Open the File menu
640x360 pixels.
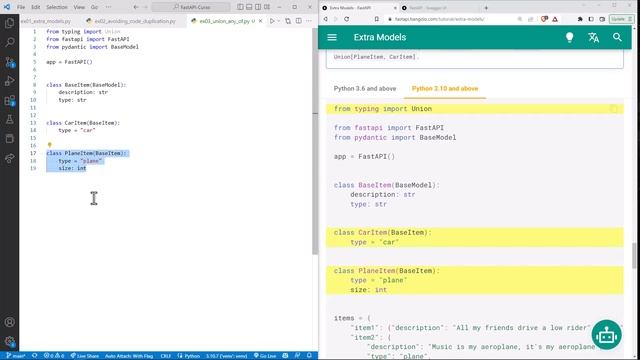click(x=21, y=7)
